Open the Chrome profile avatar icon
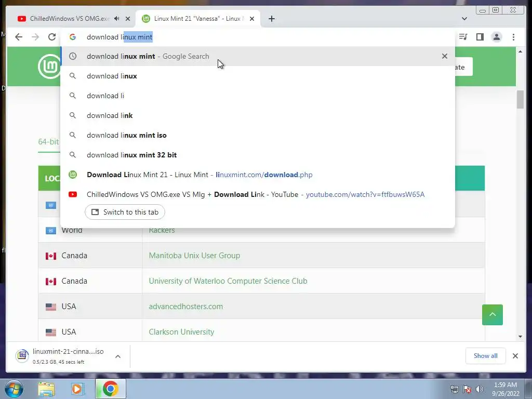This screenshot has width=532, height=399. tap(497, 37)
